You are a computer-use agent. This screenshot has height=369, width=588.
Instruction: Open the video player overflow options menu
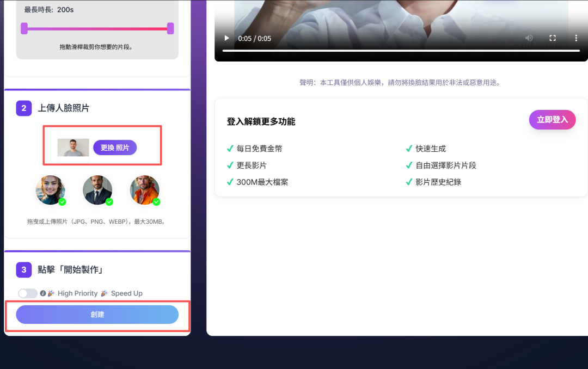575,38
